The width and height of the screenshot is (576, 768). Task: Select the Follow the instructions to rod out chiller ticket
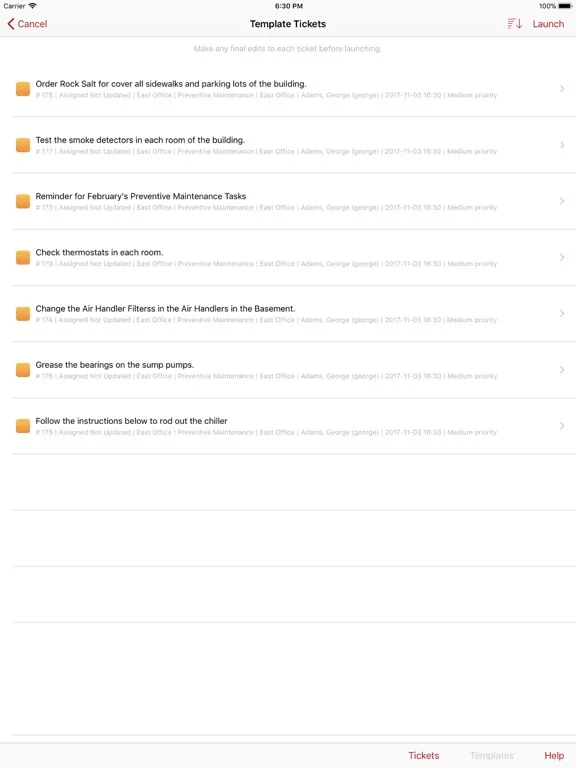(x=294, y=426)
